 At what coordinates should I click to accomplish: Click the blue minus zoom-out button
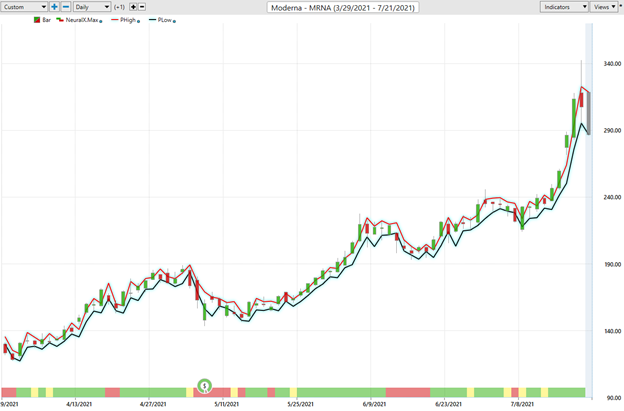pyautogui.click(x=66, y=7)
